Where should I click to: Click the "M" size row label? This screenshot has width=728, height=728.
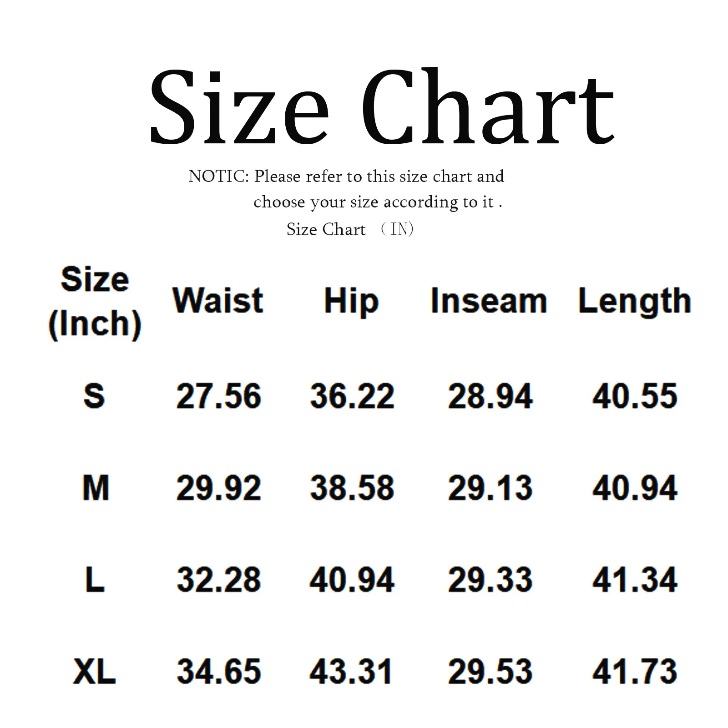[96, 488]
